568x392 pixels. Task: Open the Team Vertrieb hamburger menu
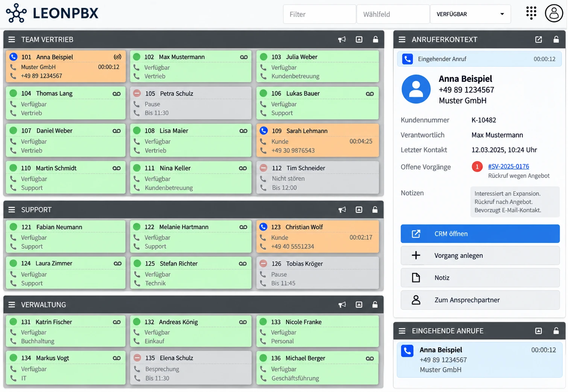click(x=12, y=40)
